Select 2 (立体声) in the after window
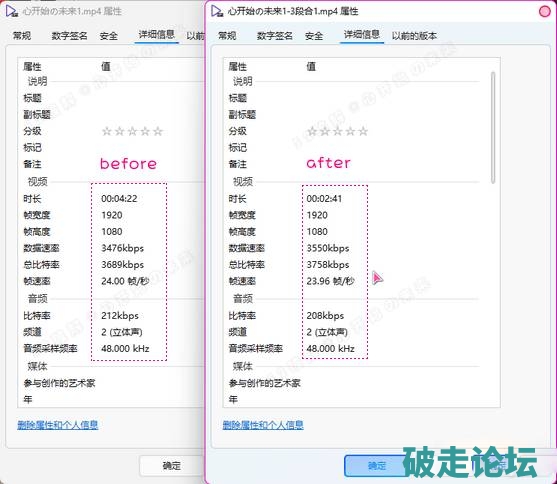557x484 pixels. 327,332
